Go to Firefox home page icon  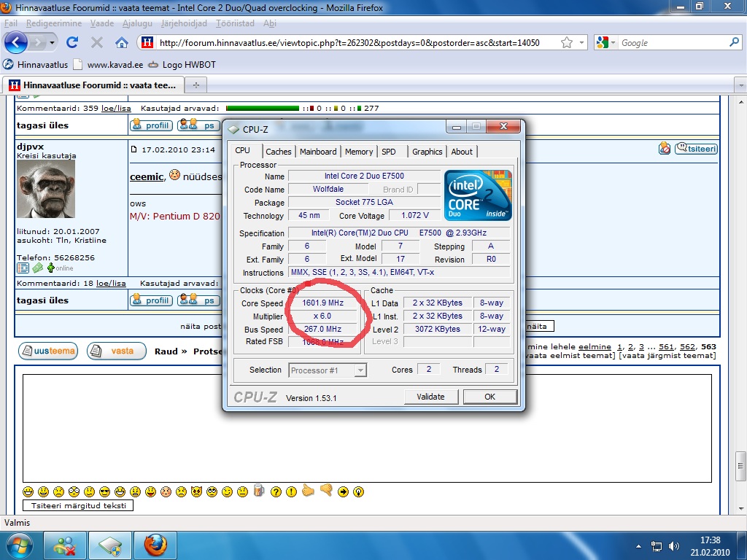tap(122, 43)
